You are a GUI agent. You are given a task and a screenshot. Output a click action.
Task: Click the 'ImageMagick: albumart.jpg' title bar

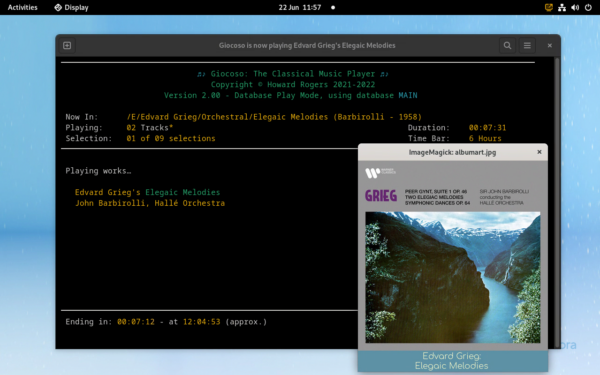tap(452, 152)
